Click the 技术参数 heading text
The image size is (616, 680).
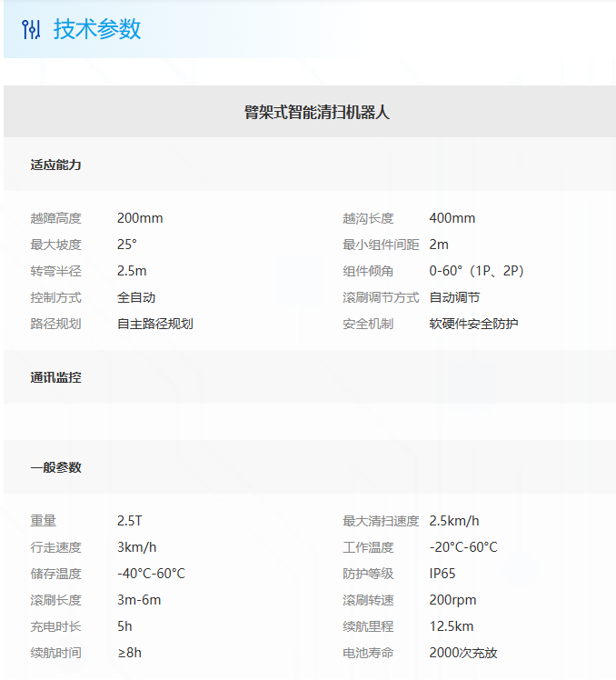(97, 29)
